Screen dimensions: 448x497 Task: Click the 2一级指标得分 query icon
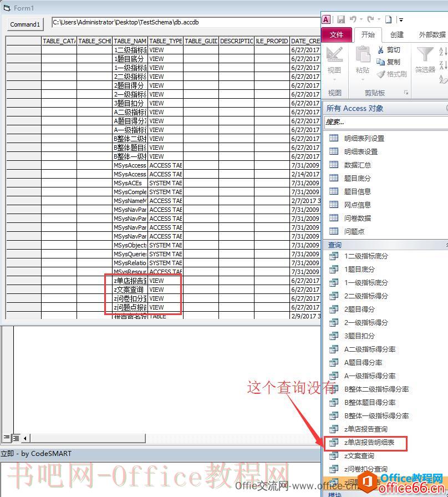pos(334,323)
